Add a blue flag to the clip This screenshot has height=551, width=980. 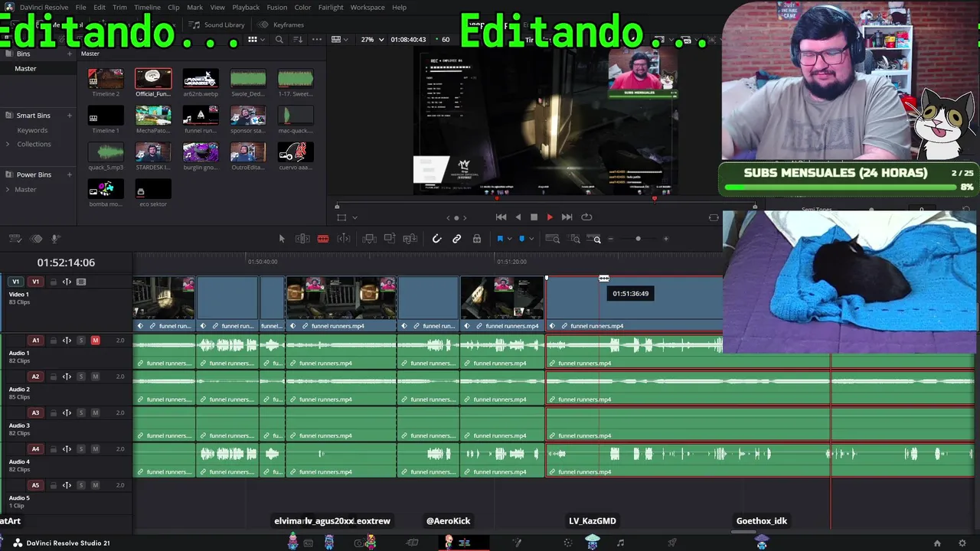500,239
